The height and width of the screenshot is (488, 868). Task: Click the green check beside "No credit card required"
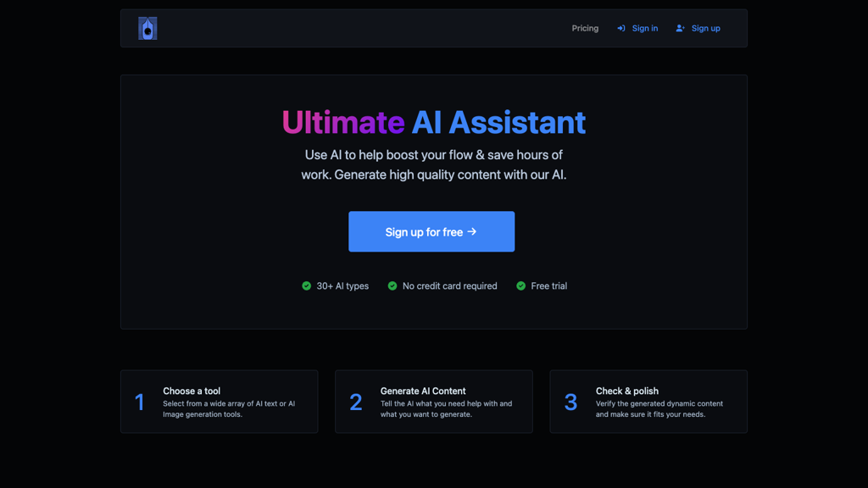point(392,286)
